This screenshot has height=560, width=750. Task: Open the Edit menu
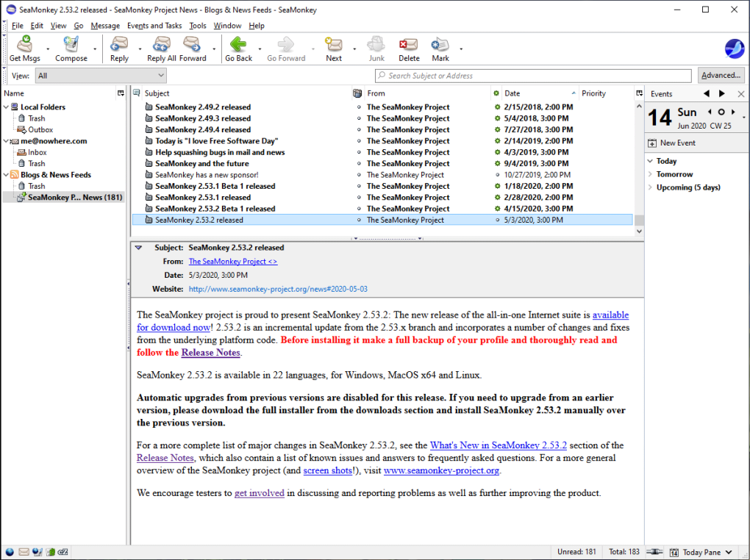(36, 26)
